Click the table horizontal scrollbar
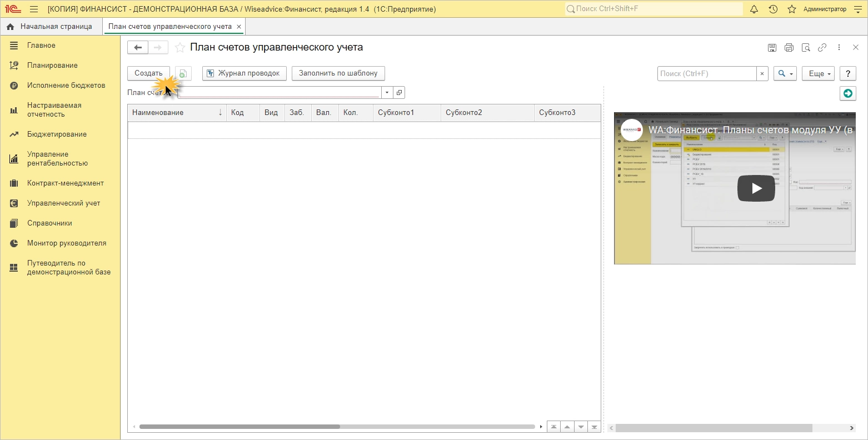 tap(240, 427)
